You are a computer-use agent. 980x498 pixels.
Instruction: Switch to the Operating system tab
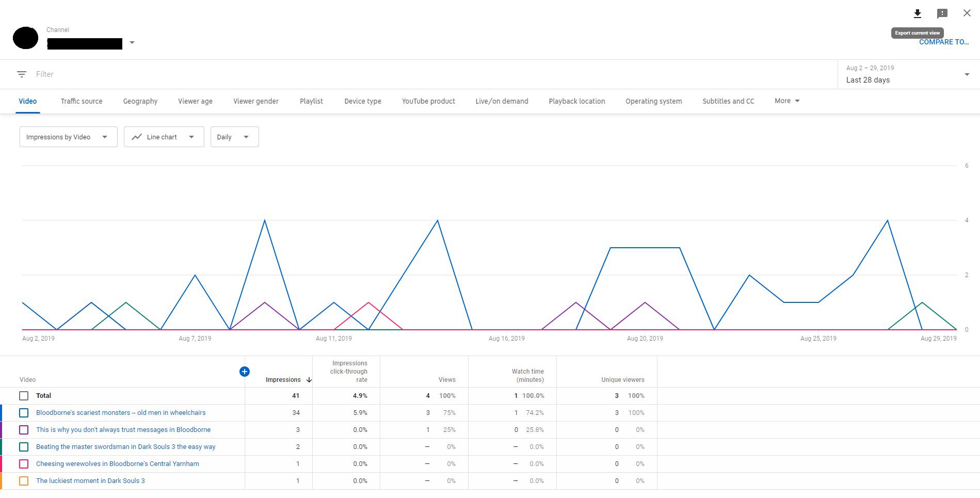654,101
